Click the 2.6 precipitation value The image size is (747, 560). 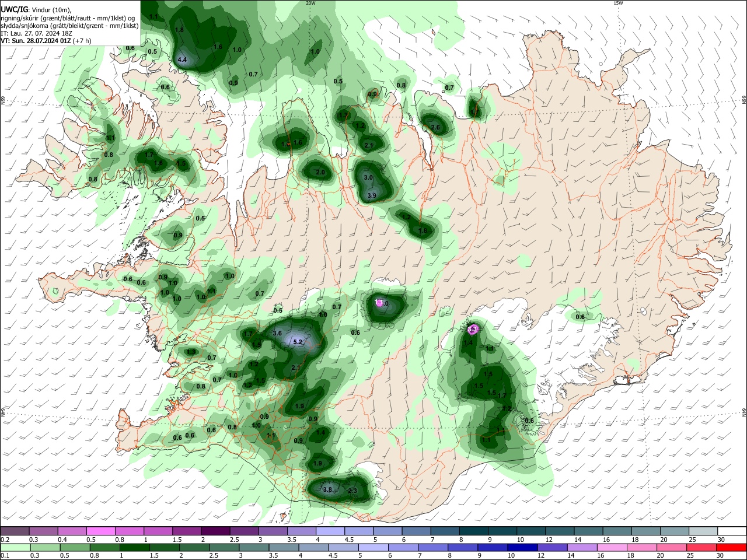point(435,127)
